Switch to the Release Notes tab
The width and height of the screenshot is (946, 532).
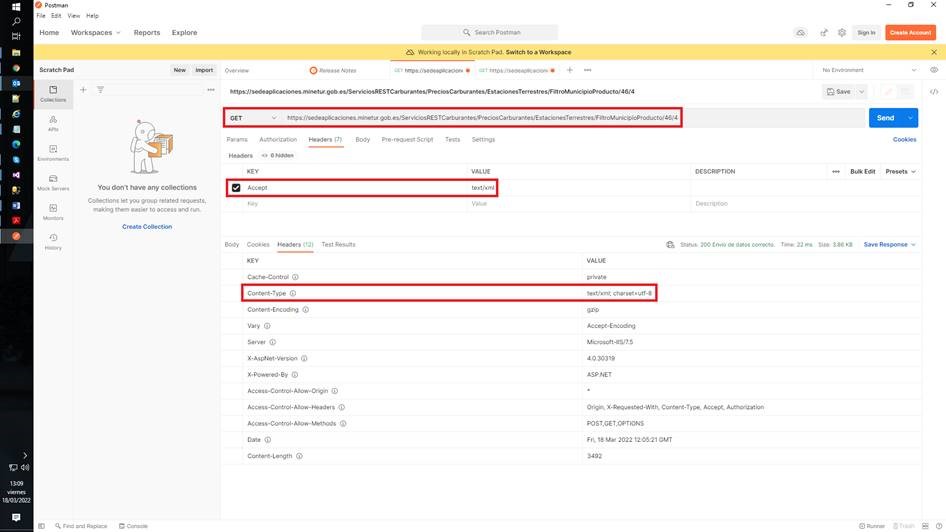tap(332, 71)
